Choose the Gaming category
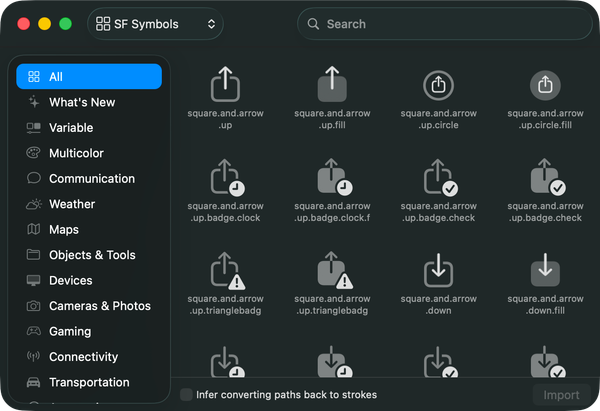This screenshot has height=411, width=600. pos(89,331)
